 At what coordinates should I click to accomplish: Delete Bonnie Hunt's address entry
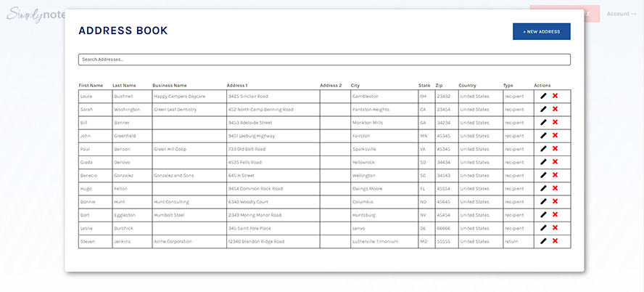555,201
